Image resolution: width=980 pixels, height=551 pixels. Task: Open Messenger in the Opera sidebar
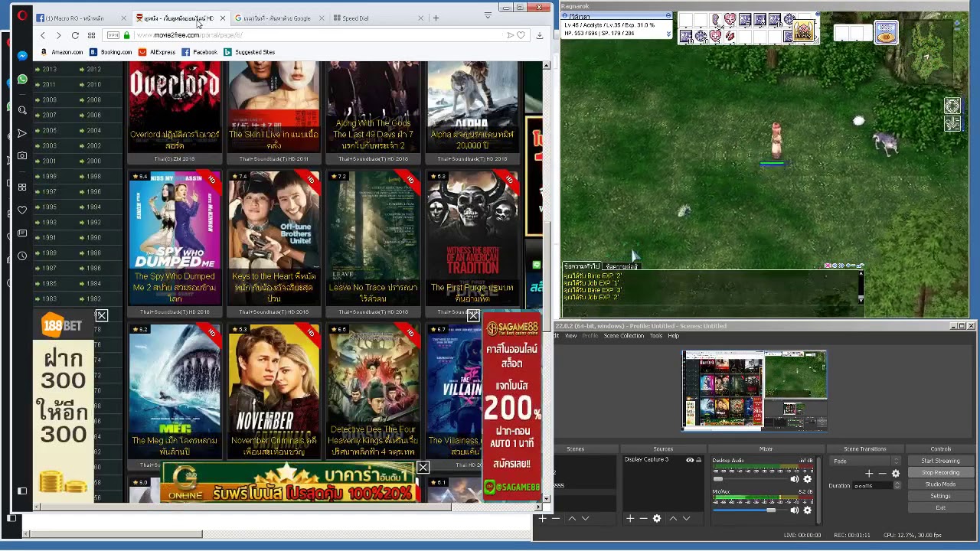(22, 56)
